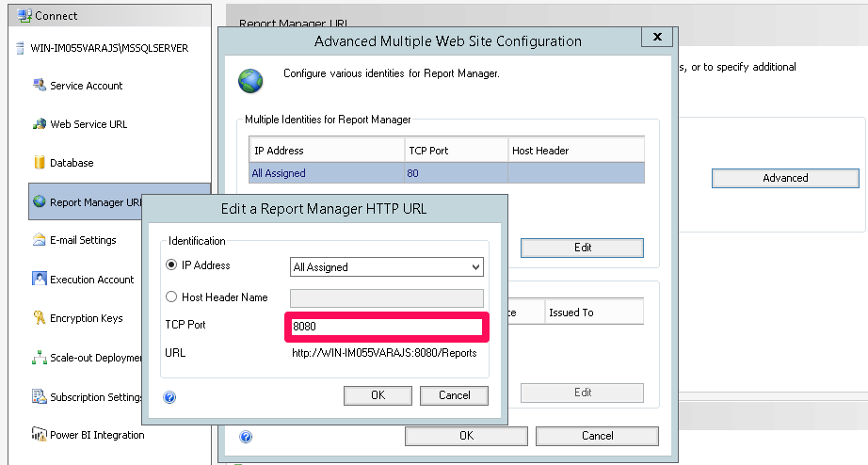Select the Host Header Name radio button

click(x=171, y=297)
